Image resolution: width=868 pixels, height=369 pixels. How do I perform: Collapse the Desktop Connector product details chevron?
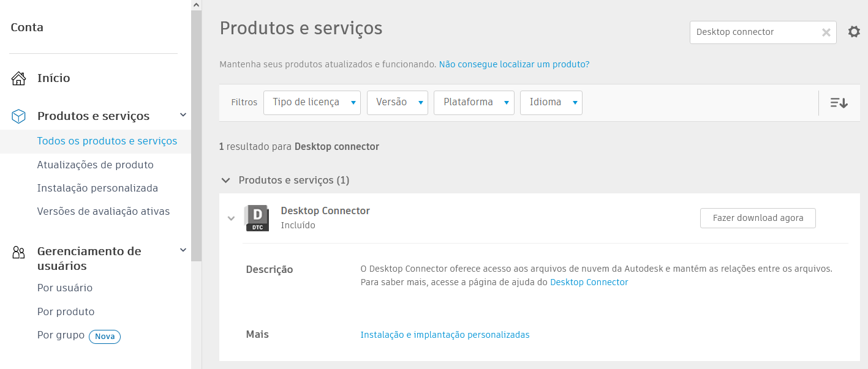pyautogui.click(x=231, y=218)
